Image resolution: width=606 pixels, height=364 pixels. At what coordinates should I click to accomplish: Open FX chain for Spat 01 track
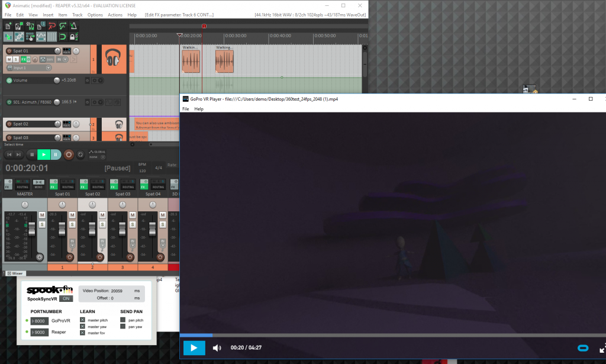[x=24, y=60]
